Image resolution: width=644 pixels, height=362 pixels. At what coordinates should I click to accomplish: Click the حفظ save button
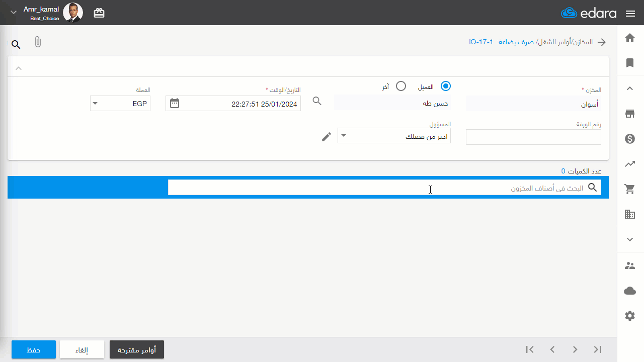point(34,349)
